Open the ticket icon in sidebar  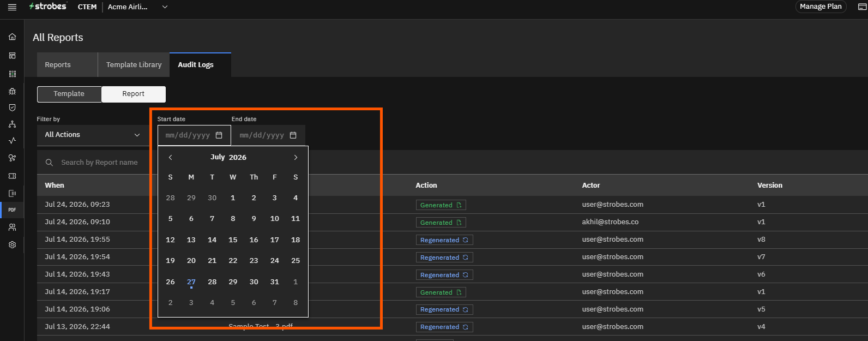coord(12,176)
